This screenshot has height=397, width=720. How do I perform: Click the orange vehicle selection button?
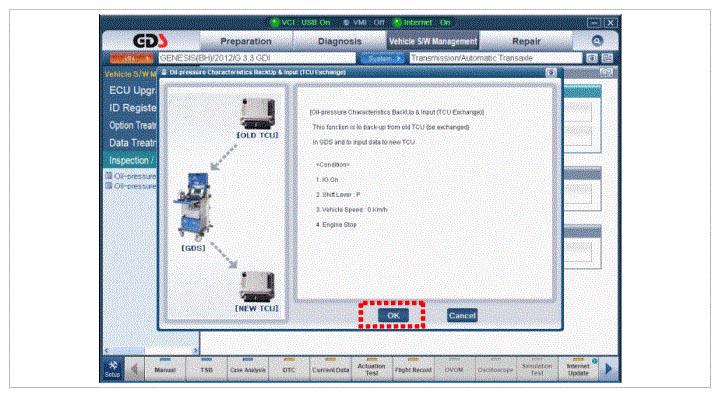pyautogui.click(x=131, y=58)
